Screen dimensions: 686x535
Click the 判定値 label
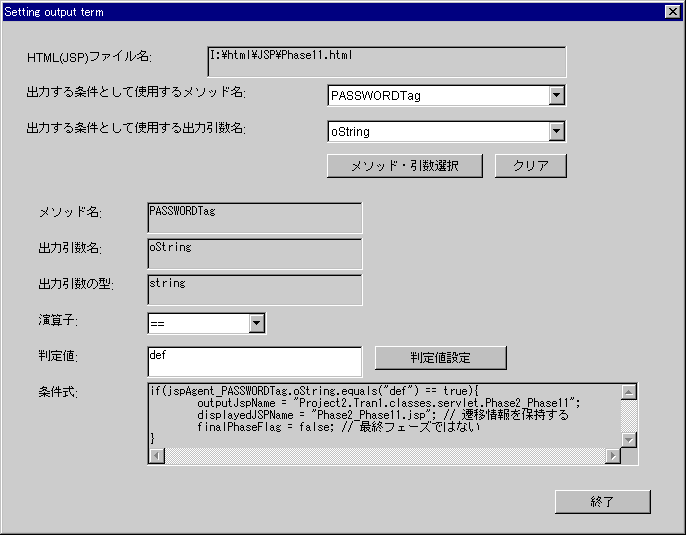pyautogui.click(x=58, y=356)
